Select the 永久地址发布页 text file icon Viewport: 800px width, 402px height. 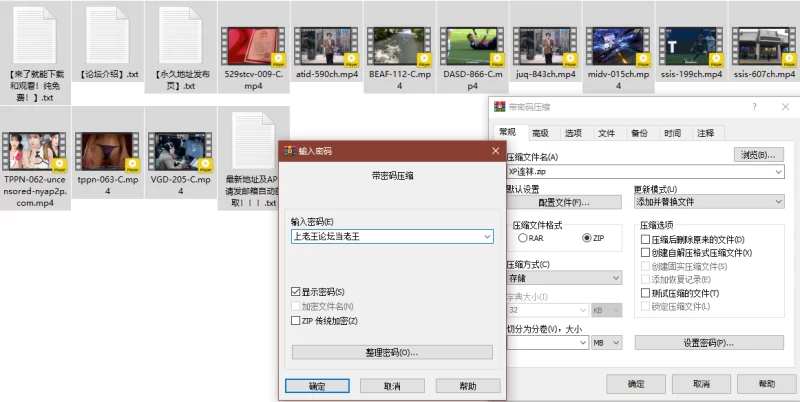[x=180, y=36]
